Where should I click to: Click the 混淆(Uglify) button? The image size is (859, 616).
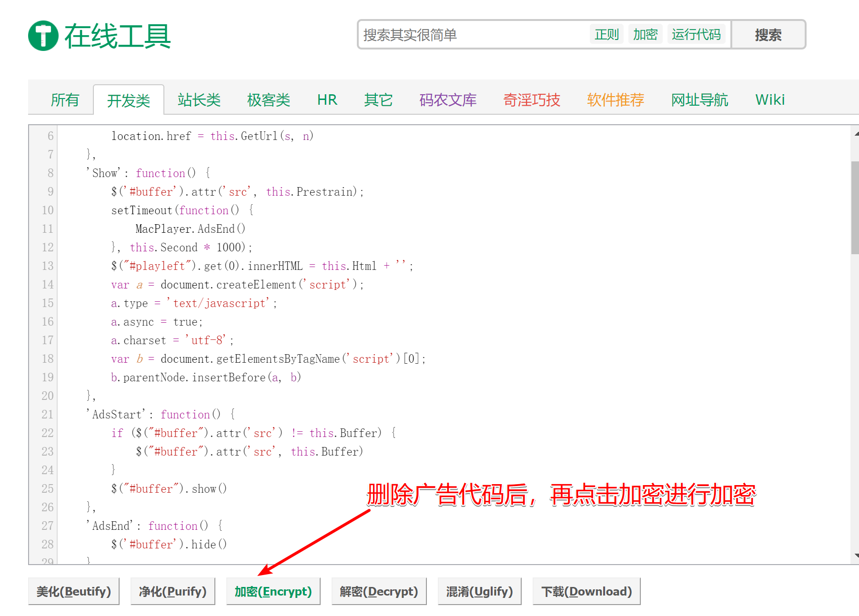[x=479, y=591]
